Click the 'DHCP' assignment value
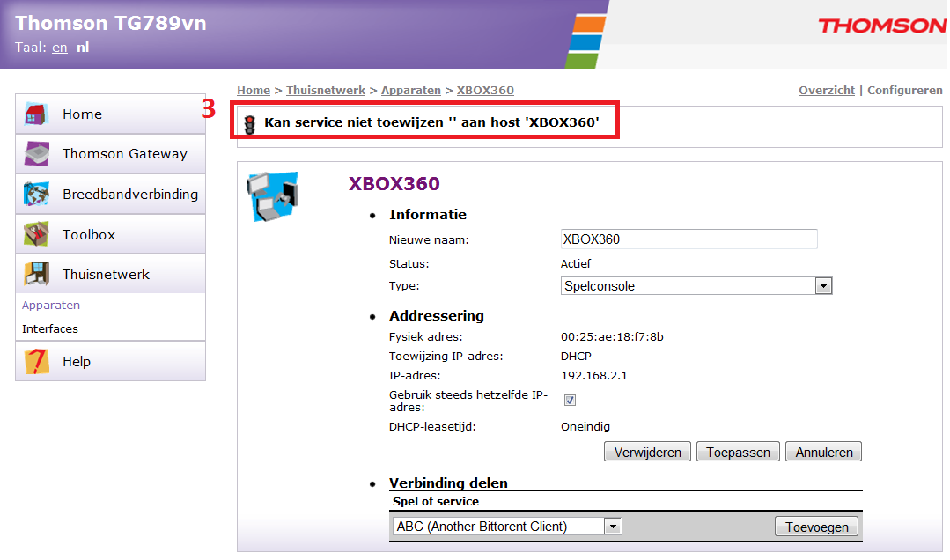This screenshot has height=560, width=950. coord(576,357)
